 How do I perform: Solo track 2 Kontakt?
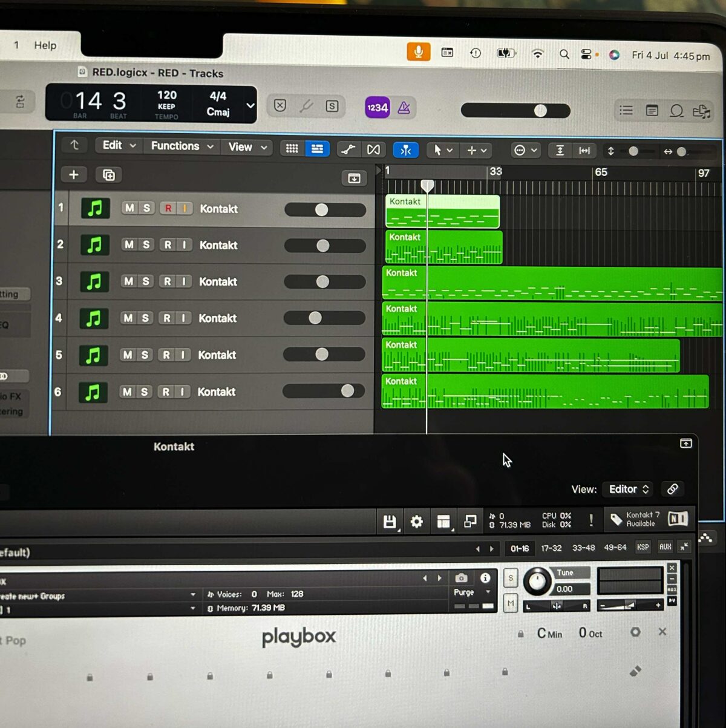click(146, 244)
